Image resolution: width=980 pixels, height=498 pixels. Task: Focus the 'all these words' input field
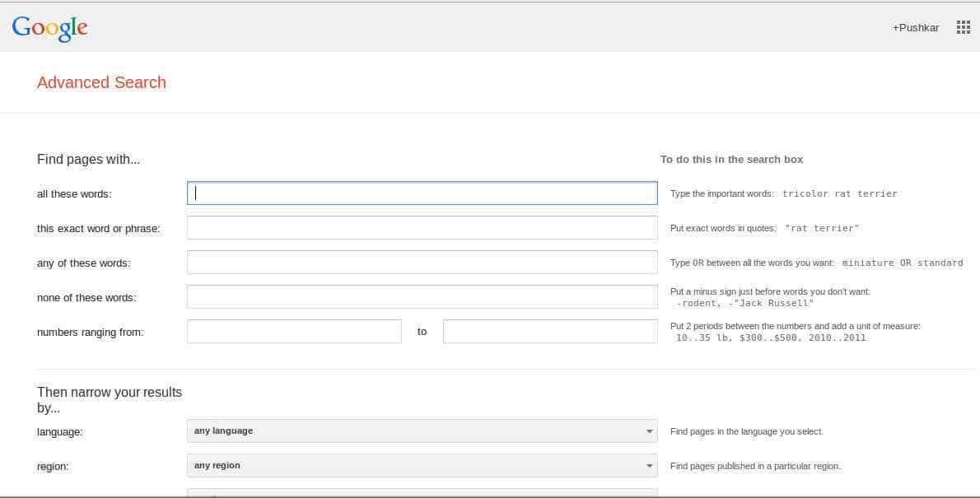(422, 193)
